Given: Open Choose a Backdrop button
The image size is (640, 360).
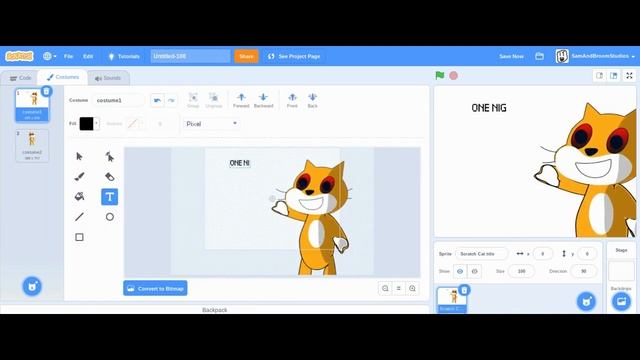Looking at the screenshot, I should (621, 302).
